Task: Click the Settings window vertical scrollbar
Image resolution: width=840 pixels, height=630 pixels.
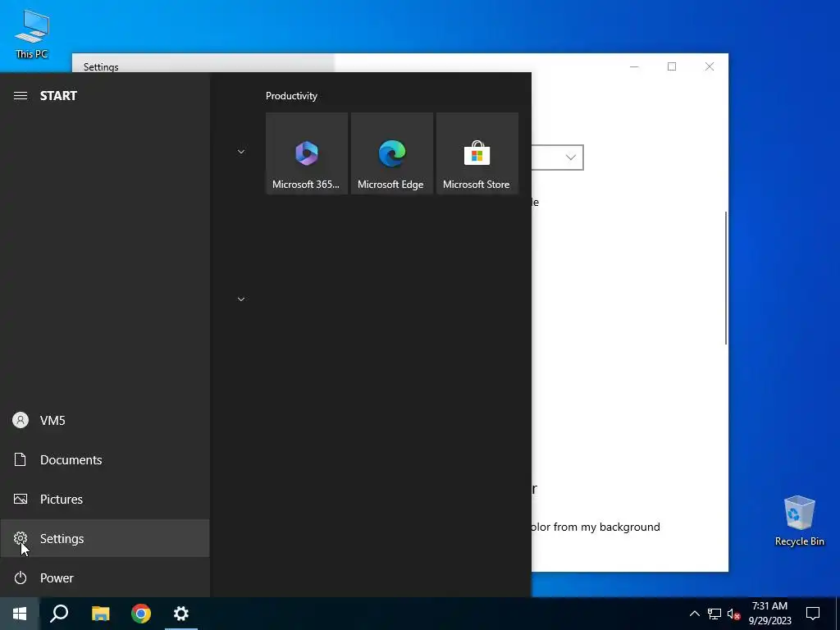Action: [726, 278]
